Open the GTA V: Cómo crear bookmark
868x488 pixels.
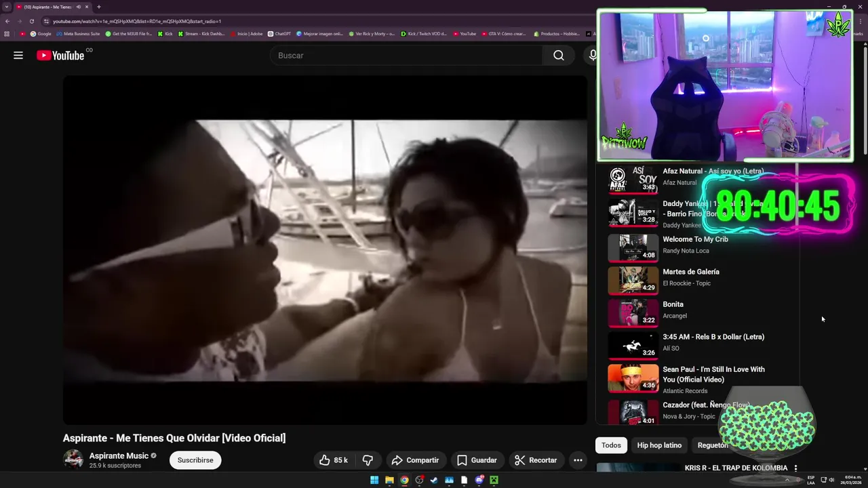click(504, 34)
